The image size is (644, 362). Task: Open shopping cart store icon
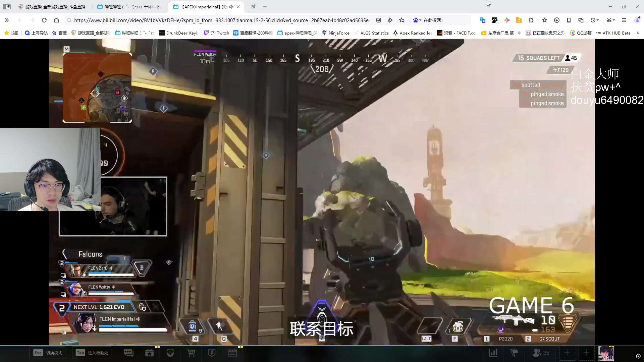[191, 353]
